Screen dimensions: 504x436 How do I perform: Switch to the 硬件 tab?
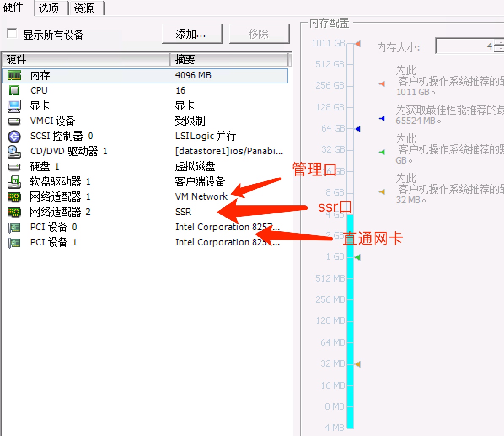[13, 7]
